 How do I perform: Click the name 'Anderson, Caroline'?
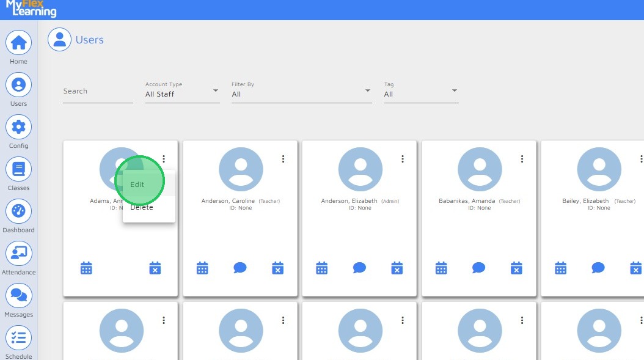point(228,201)
